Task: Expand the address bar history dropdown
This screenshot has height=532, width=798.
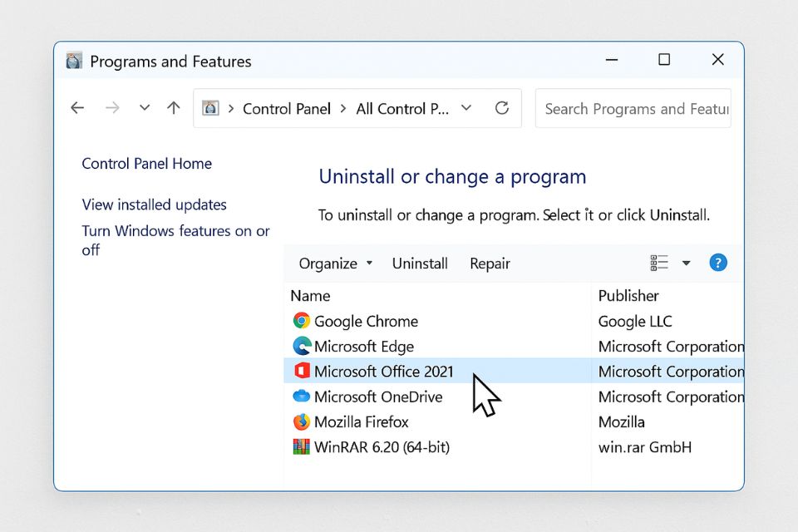Action: coord(466,108)
